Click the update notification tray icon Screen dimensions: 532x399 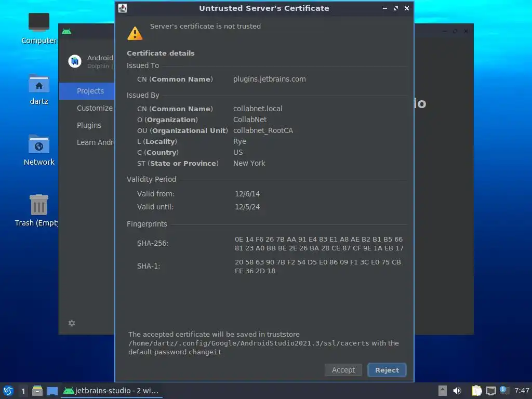click(503, 390)
